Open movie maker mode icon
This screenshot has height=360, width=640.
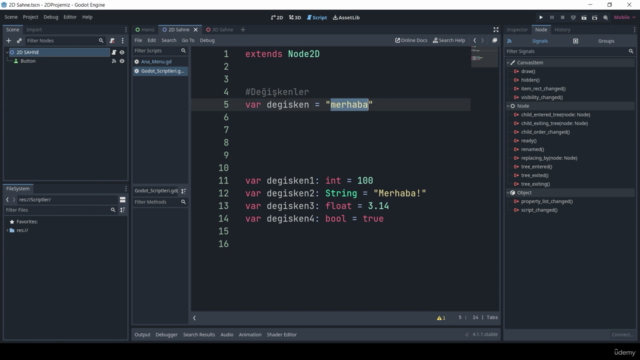(605, 18)
